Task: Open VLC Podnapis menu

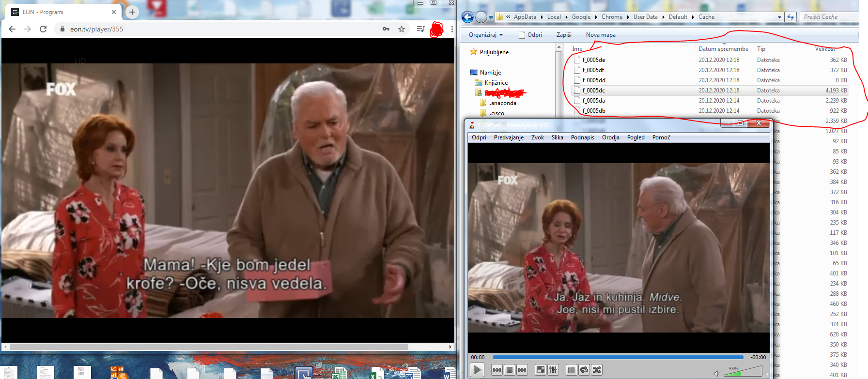Action: (x=583, y=137)
